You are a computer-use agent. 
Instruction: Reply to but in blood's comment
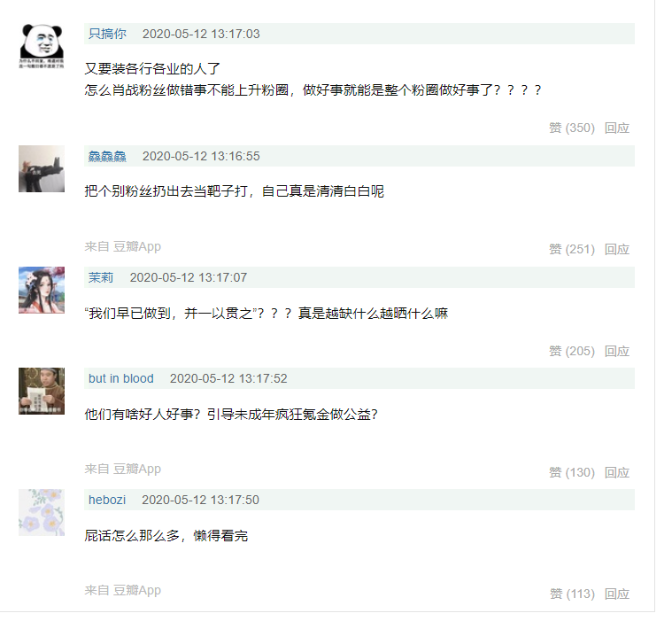[x=617, y=472]
